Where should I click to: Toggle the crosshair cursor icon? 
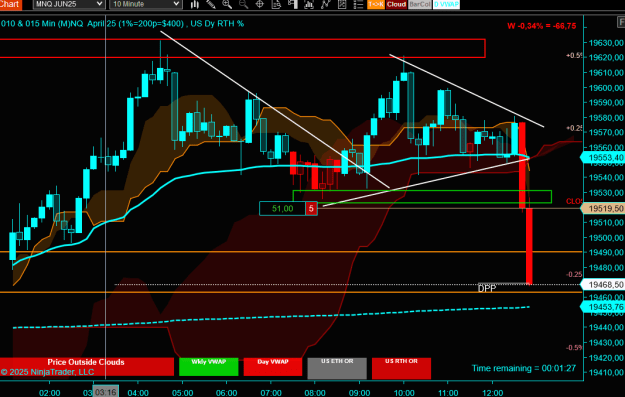pyautogui.click(x=259, y=4)
